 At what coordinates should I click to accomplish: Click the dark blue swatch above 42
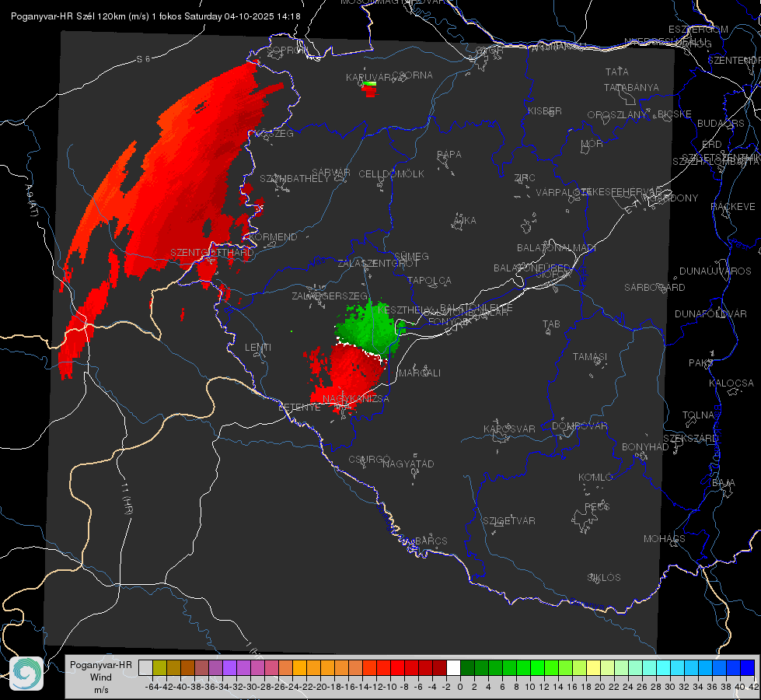[x=748, y=668]
